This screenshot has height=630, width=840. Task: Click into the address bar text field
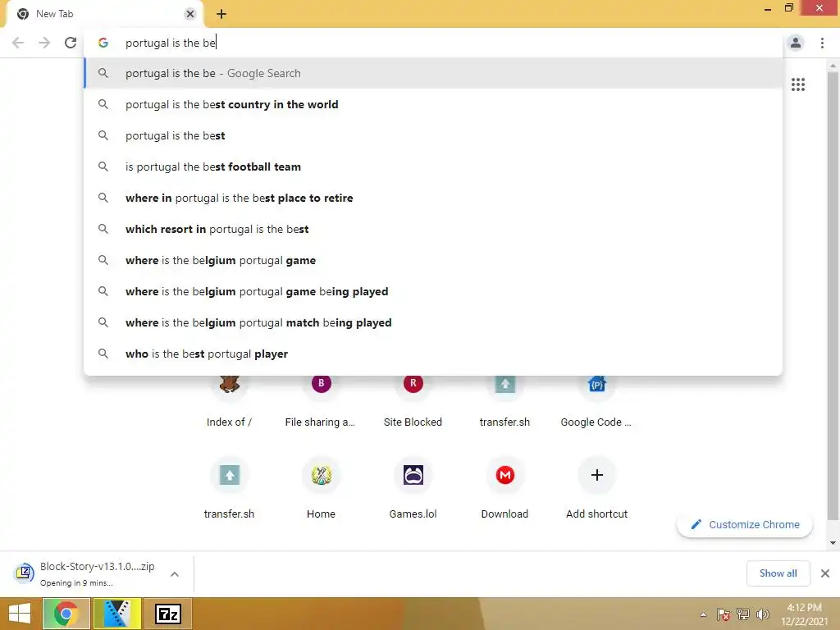433,43
